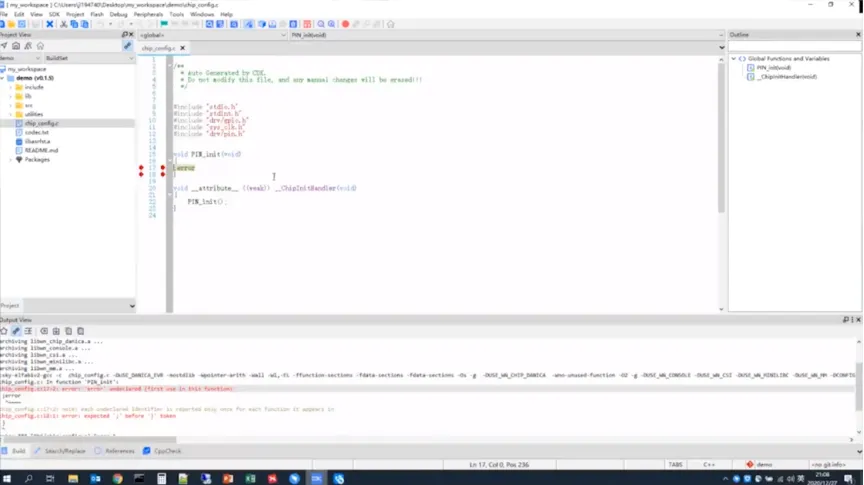Switch to the Build output tab

click(x=14, y=451)
